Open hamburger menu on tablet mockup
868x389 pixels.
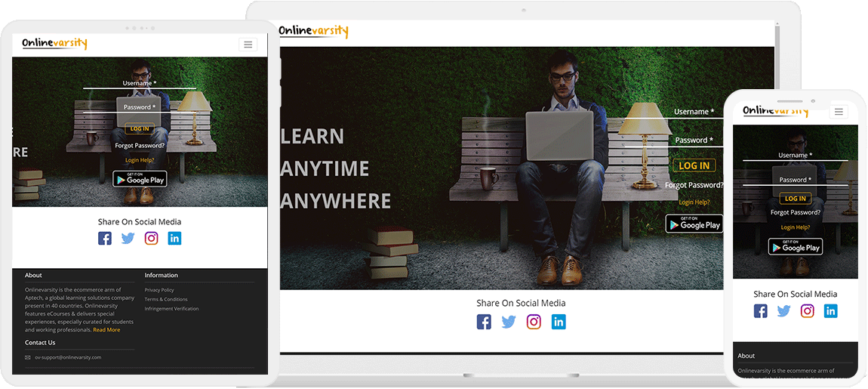click(x=248, y=45)
